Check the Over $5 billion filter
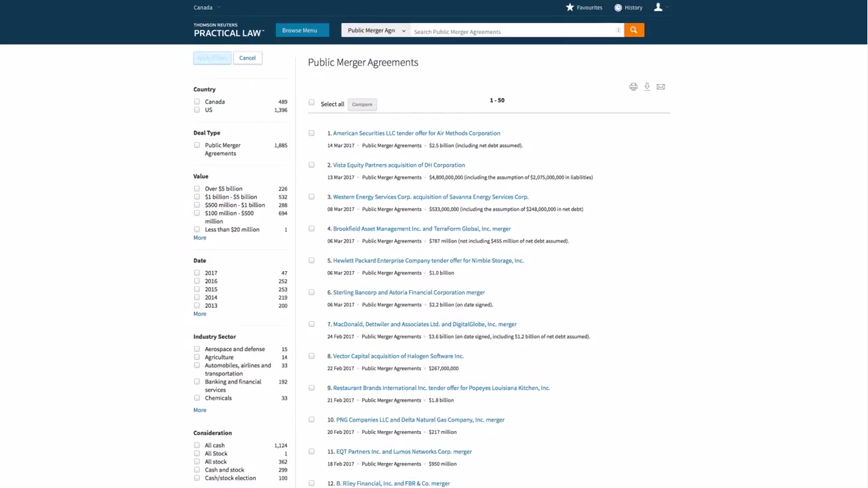Screen dimensions: 868x488 click(x=197, y=188)
